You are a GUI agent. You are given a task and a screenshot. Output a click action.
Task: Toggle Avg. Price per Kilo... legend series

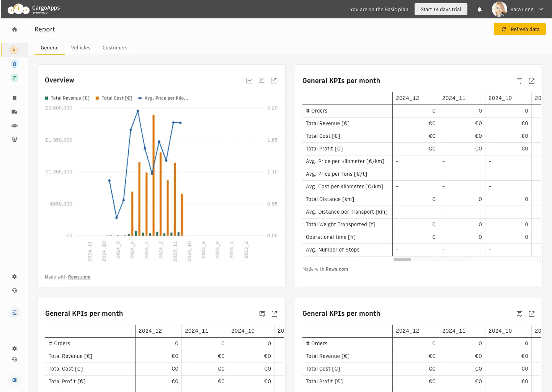pos(163,98)
